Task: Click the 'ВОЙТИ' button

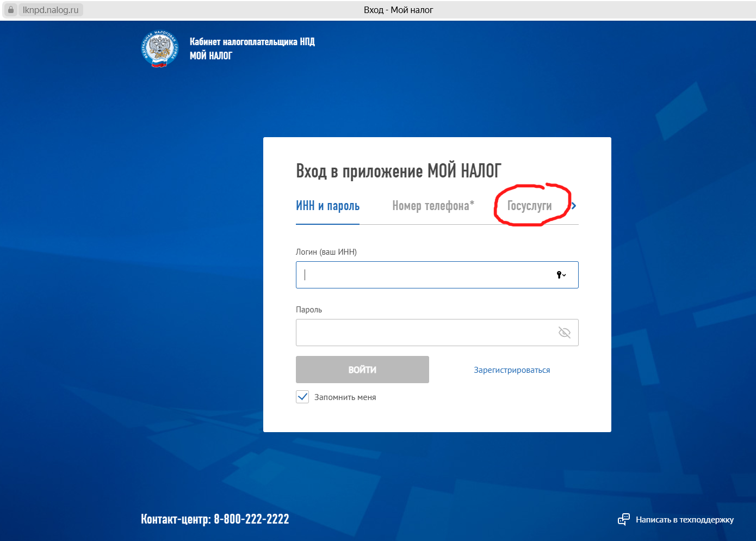Action: pyautogui.click(x=362, y=370)
